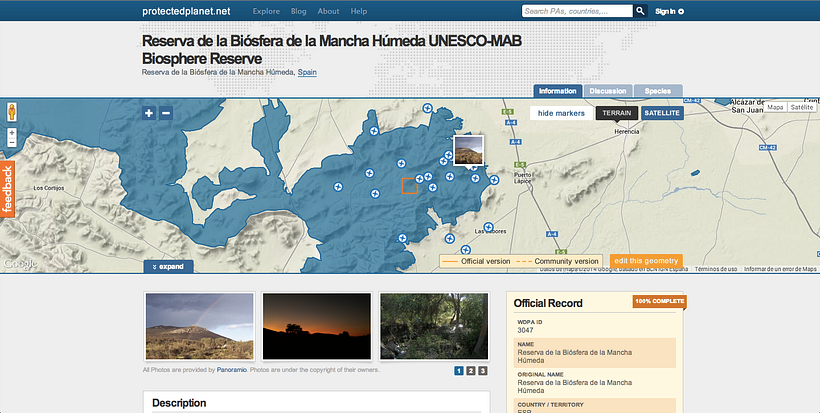Click the orange square marker on map
Viewport: 820px width, 413px height.
point(409,185)
